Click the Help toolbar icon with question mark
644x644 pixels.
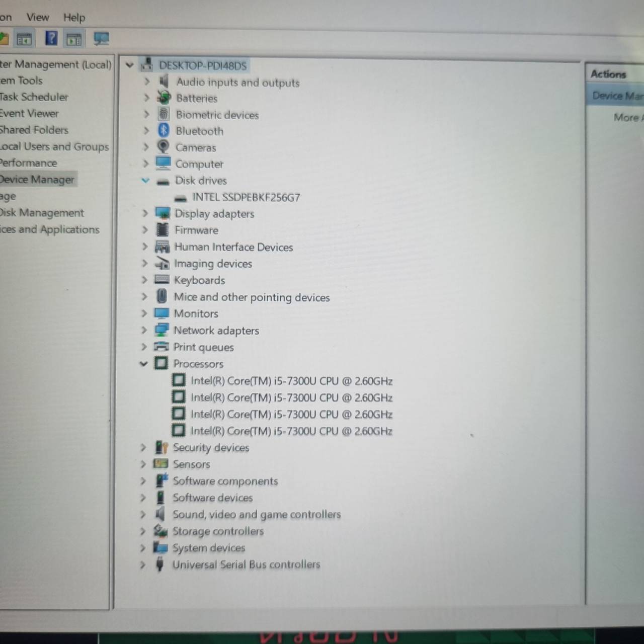51,39
